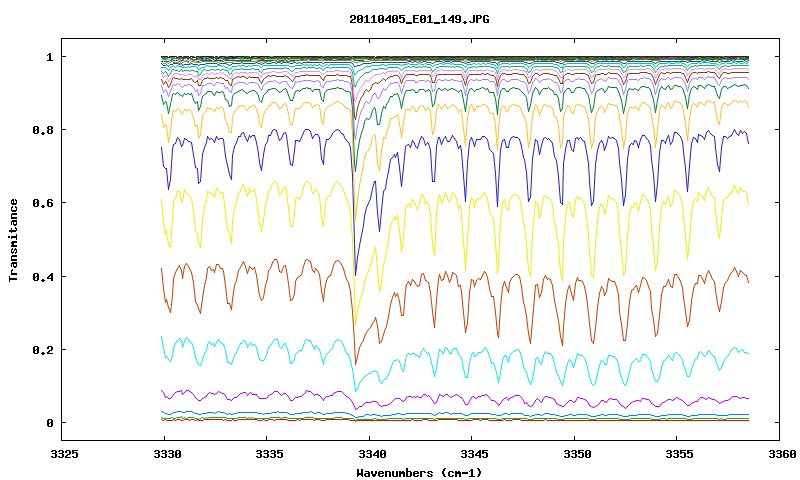
Task: Click the x-axis tick label 3355
Action: point(680,454)
